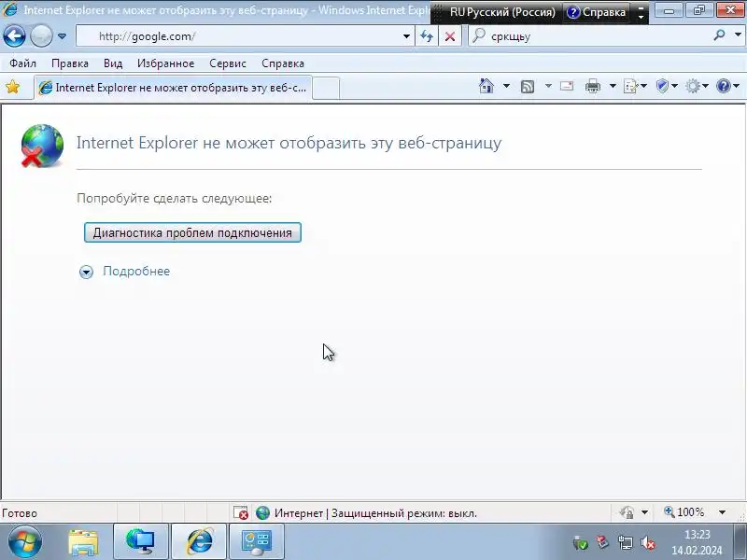Click Safely Remove Hardware tray icon
Viewport: 747px width, 560px height.
(580, 543)
